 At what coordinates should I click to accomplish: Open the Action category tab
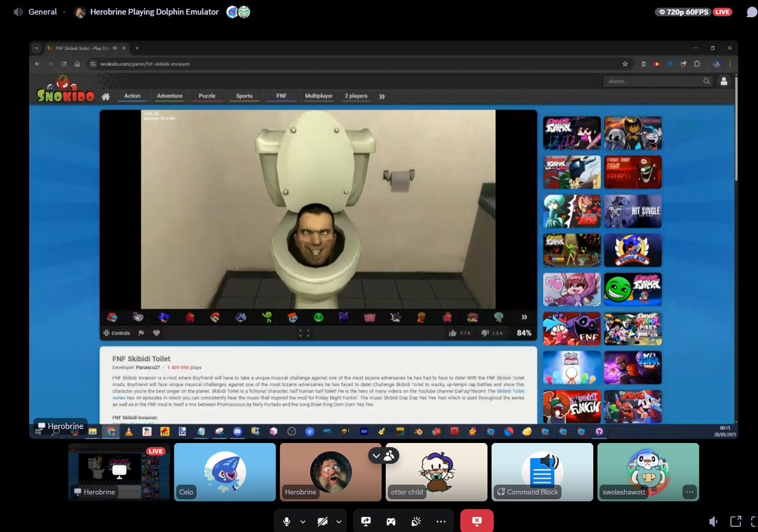click(x=133, y=96)
